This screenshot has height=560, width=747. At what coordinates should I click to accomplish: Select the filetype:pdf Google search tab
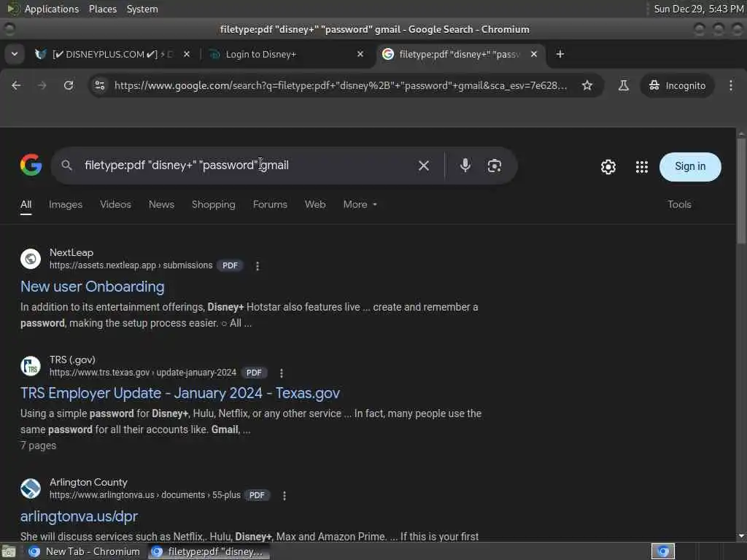tap(460, 54)
